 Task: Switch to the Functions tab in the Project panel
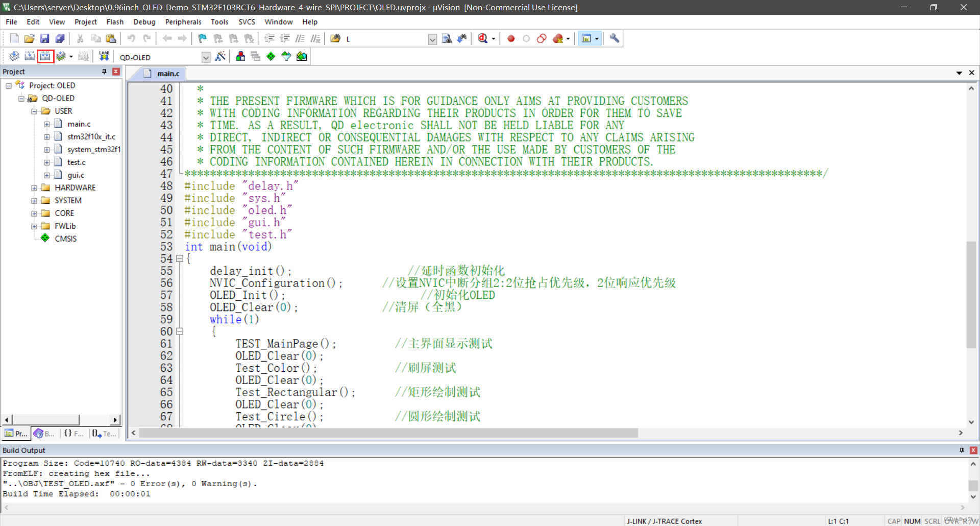(74, 434)
